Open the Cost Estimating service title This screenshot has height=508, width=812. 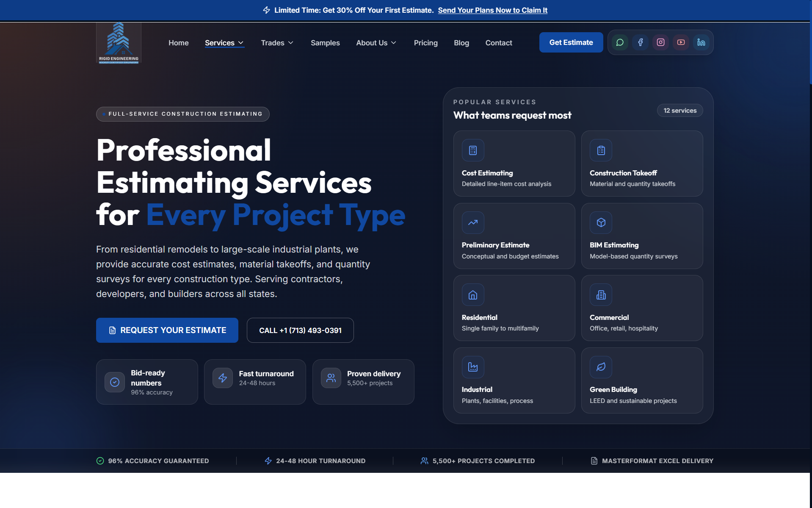coord(487,173)
